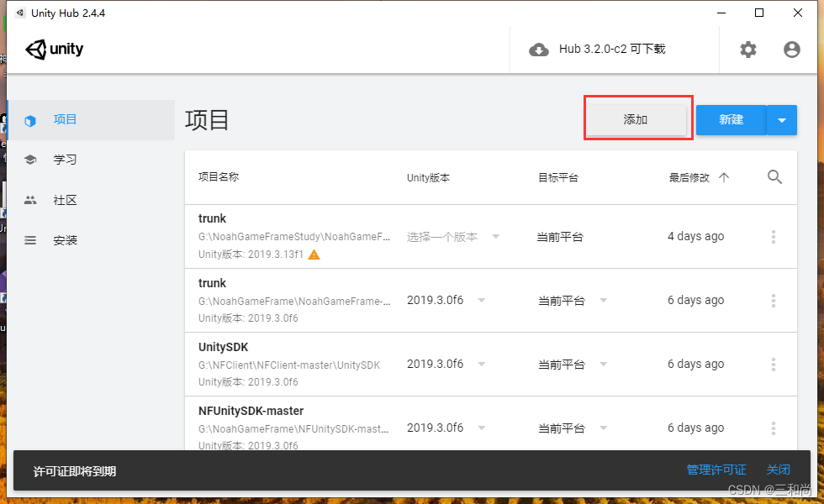Viewport: 824px width, 504px height.
Task: Open 选择一个版本 dropdown for first trunk
Action: 452,237
